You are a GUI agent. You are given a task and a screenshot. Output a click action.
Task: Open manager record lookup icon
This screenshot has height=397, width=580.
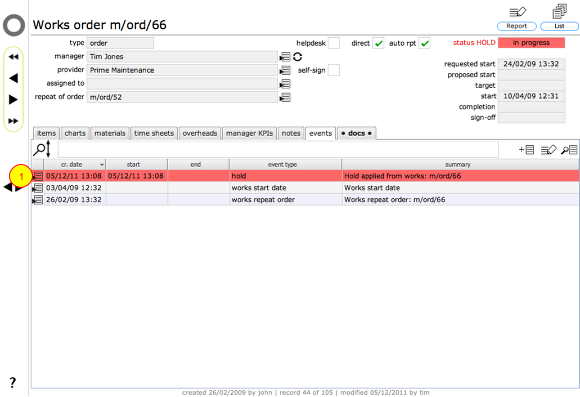pos(285,57)
